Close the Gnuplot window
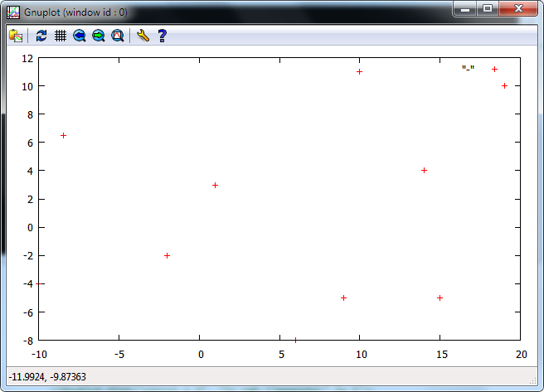The width and height of the screenshot is (544, 392). coord(518,8)
